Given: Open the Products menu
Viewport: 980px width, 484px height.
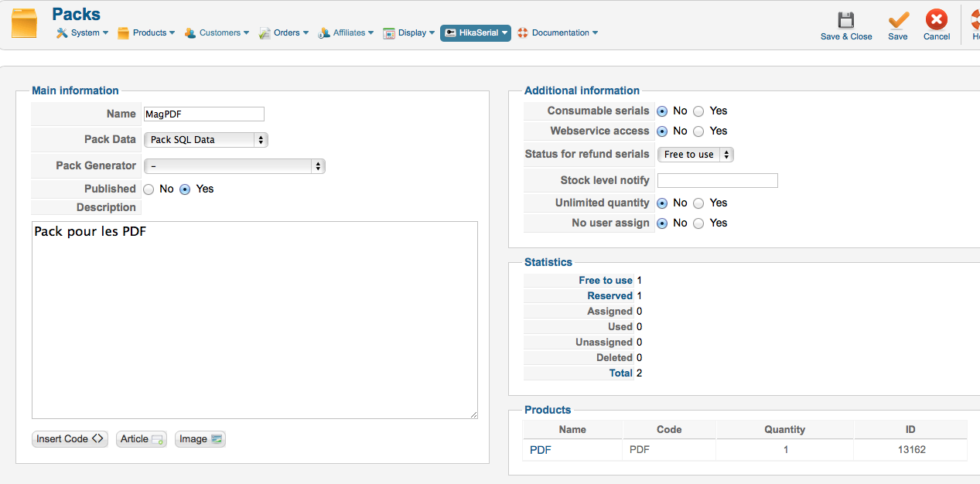Looking at the screenshot, I should point(146,33).
